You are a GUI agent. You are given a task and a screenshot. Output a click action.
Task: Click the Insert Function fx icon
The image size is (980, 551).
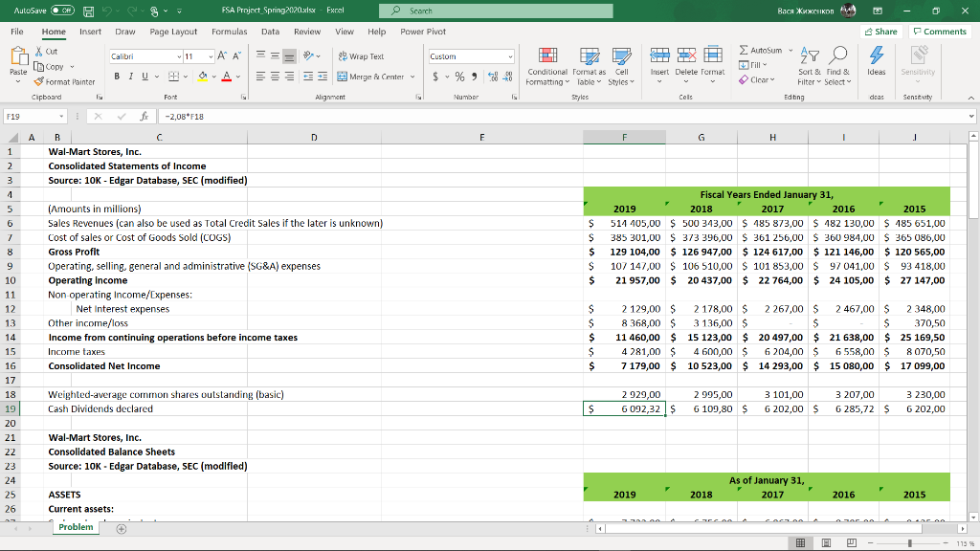pyautogui.click(x=144, y=116)
